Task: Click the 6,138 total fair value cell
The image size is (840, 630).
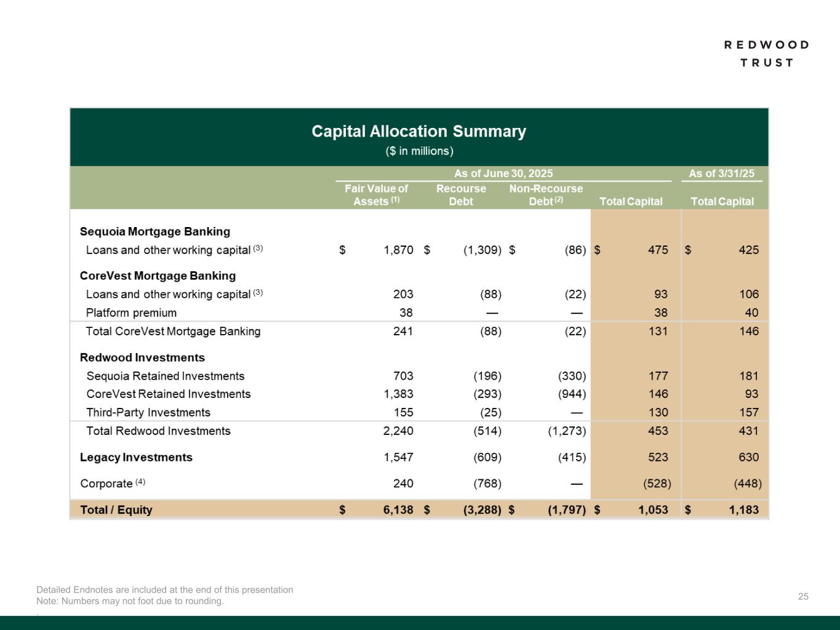Action: (x=398, y=509)
